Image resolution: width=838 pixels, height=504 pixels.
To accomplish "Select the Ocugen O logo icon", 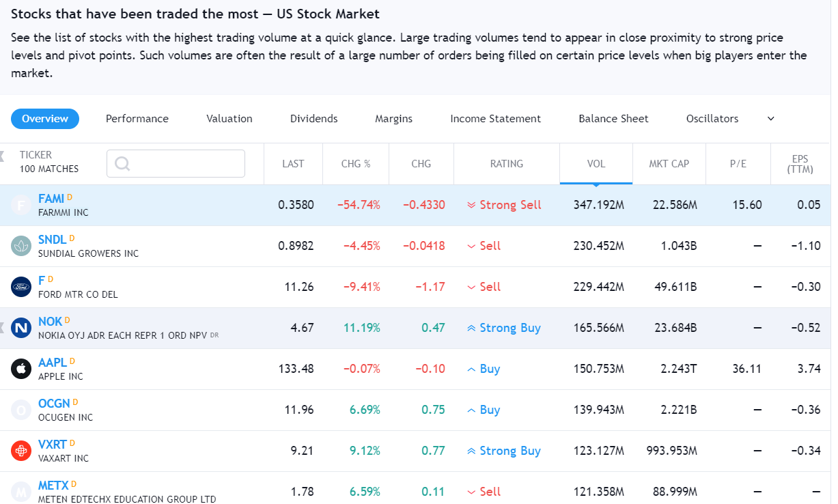I will tap(21, 410).
